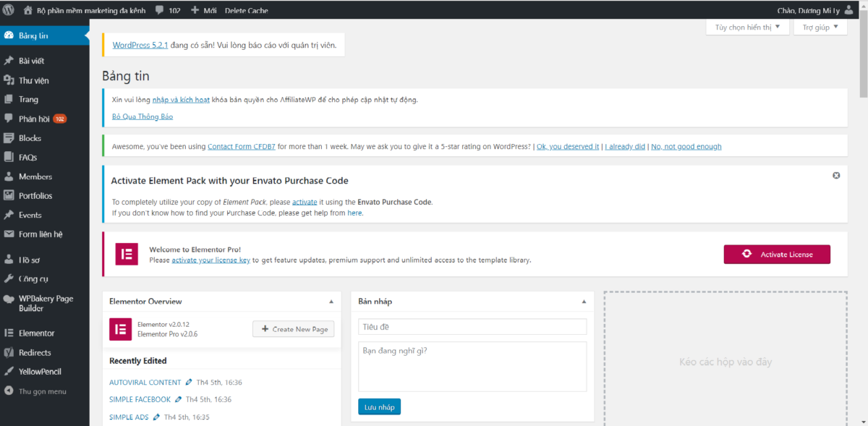Click the 102 badge beside Phản hồi
This screenshot has width=868, height=426.
pyautogui.click(x=60, y=119)
